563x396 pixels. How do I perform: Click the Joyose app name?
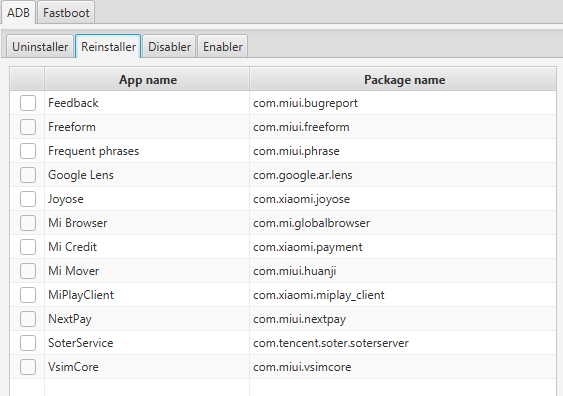66,199
